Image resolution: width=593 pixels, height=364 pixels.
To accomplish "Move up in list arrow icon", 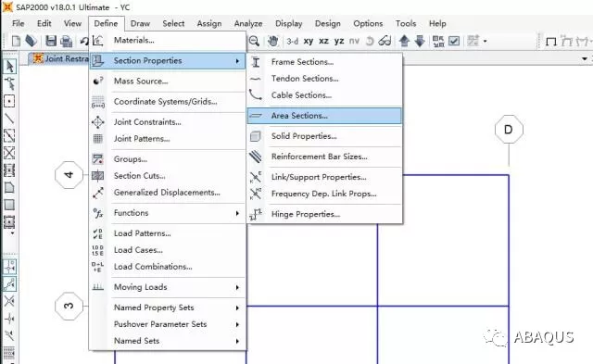I will (404, 41).
